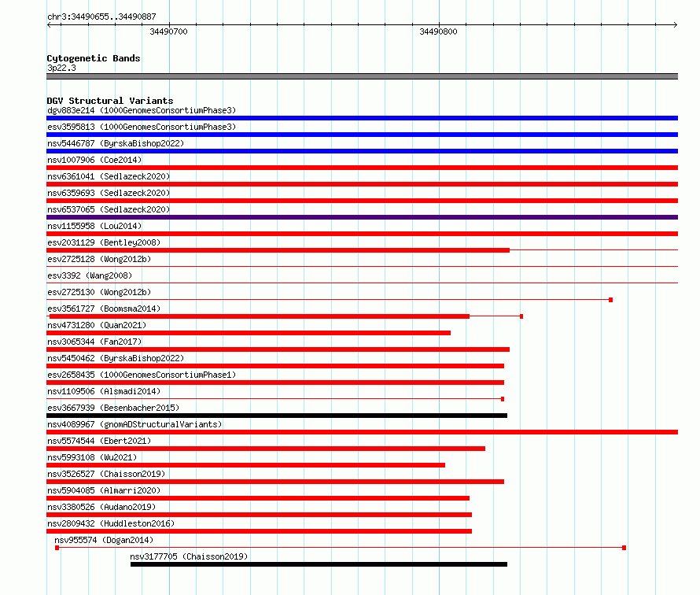Click the 3p22.3 band label
The width and height of the screenshot is (700, 595).
coord(61,68)
